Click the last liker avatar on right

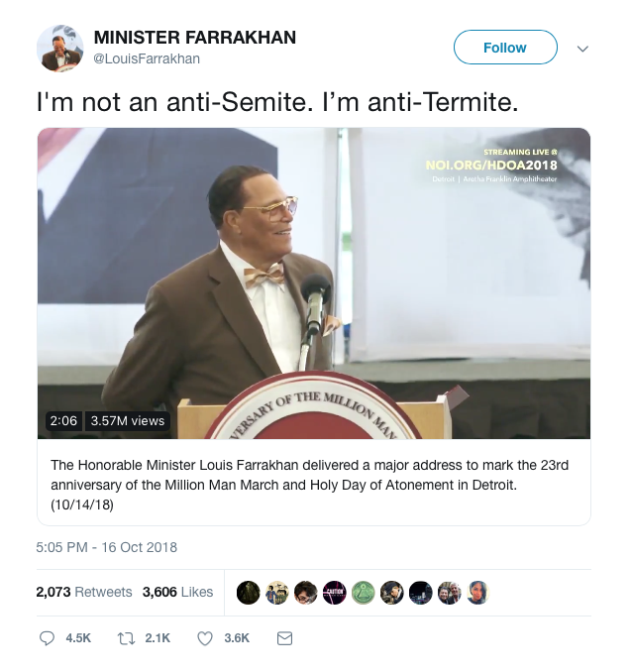(478, 593)
